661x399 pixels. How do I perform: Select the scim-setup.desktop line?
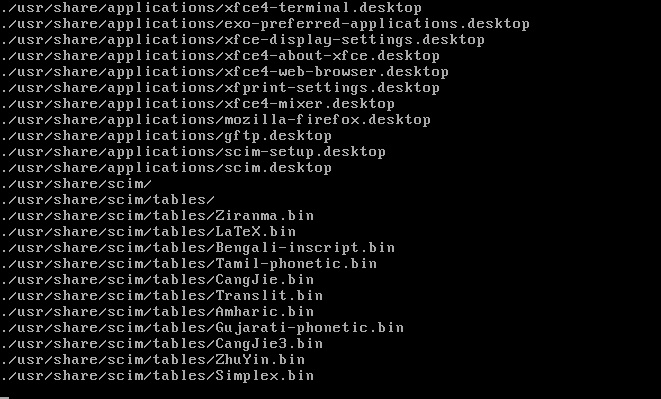(193, 153)
